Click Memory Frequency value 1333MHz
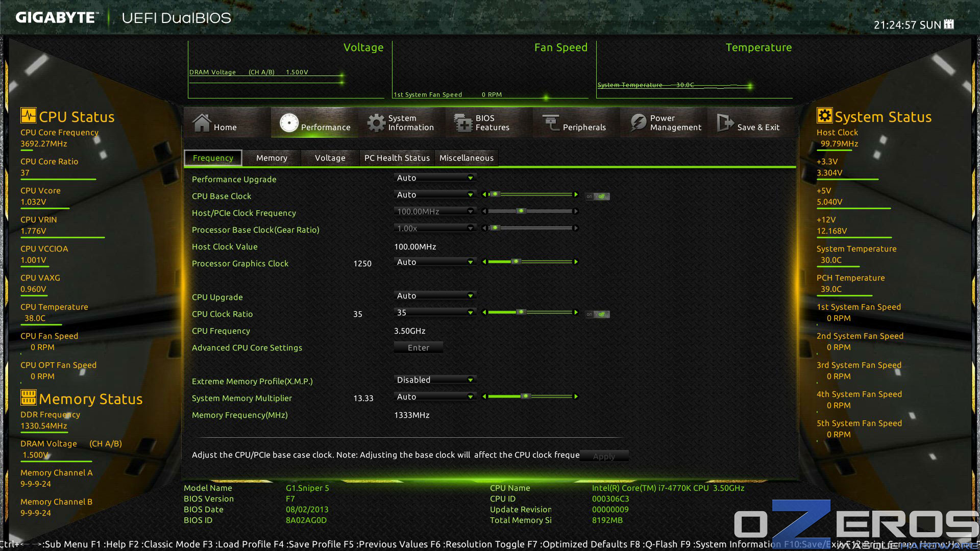Image resolution: width=980 pixels, height=551 pixels. coord(411,415)
